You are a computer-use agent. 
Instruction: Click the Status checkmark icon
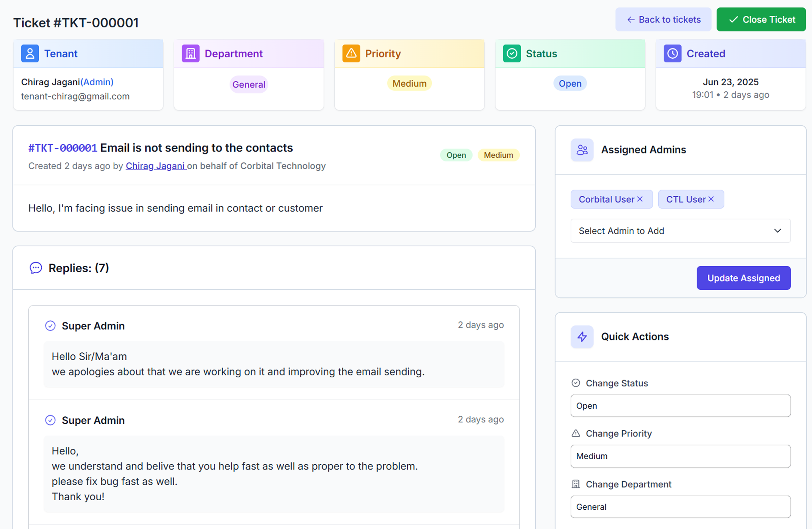coord(512,54)
